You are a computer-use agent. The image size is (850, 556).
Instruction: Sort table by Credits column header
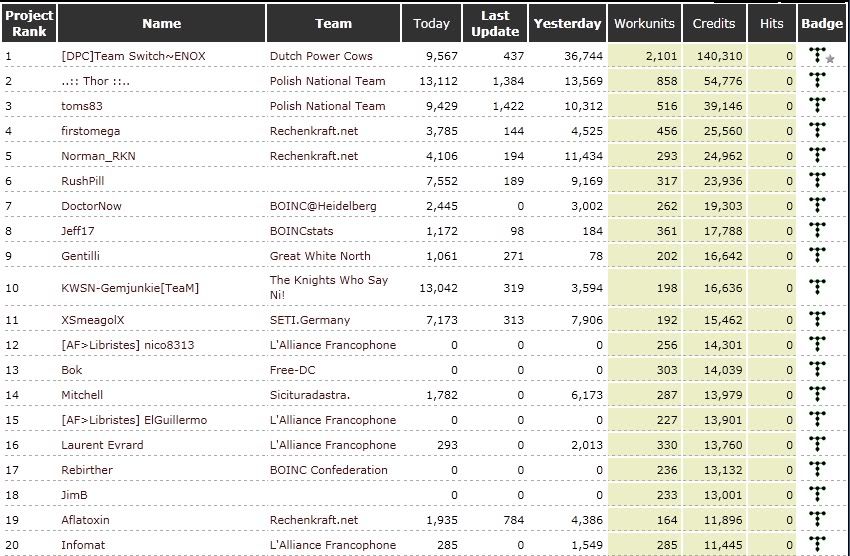[x=714, y=23]
